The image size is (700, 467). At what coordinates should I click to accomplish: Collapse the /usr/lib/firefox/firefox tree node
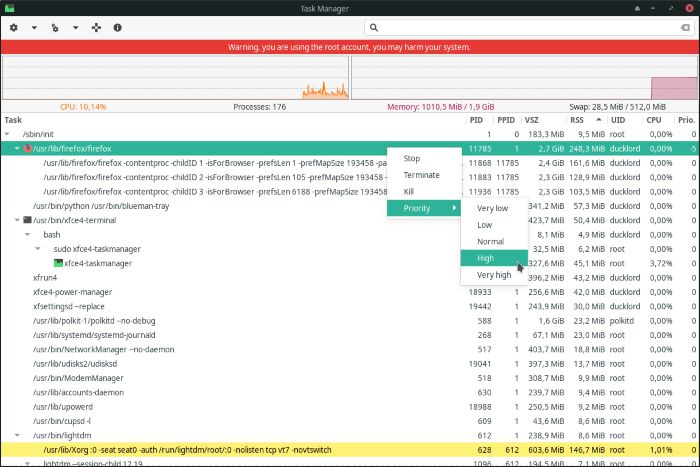coord(17,148)
